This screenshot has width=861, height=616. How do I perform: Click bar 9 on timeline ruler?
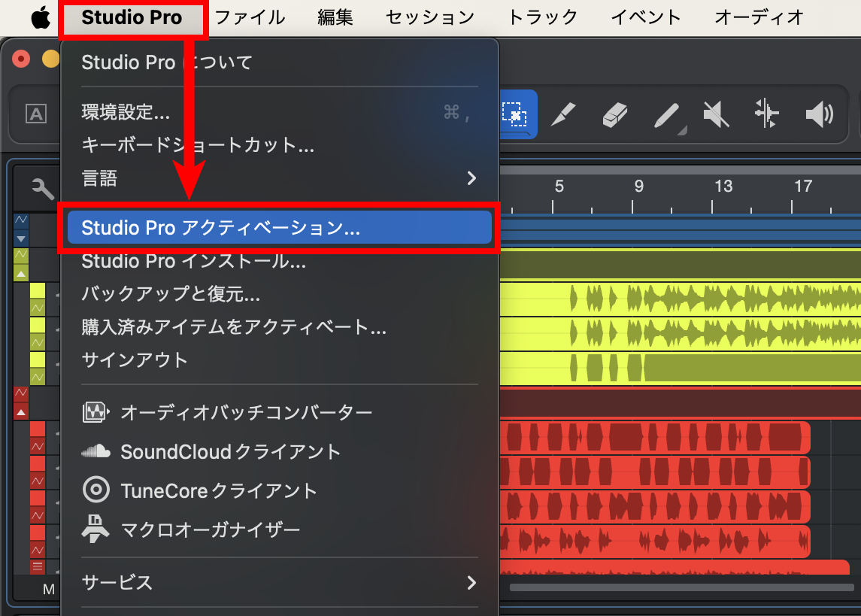coord(638,187)
